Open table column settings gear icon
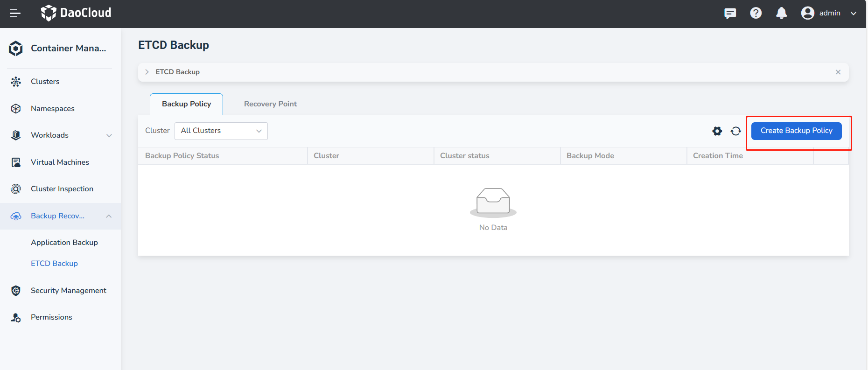This screenshot has height=370, width=868. (x=717, y=131)
